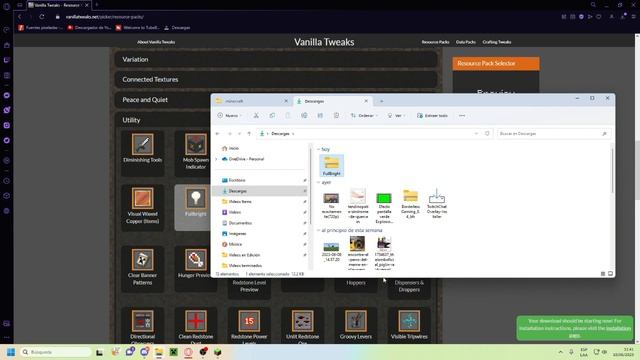Open the Data Packs nav link
This screenshot has width=640, height=360.
(466, 42)
